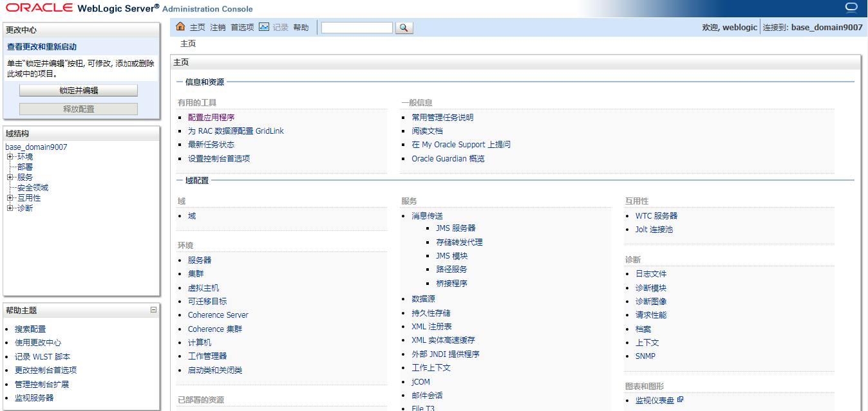Click the 释放配置 button
This screenshot has width=868, height=411.
[x=79, y=109]
